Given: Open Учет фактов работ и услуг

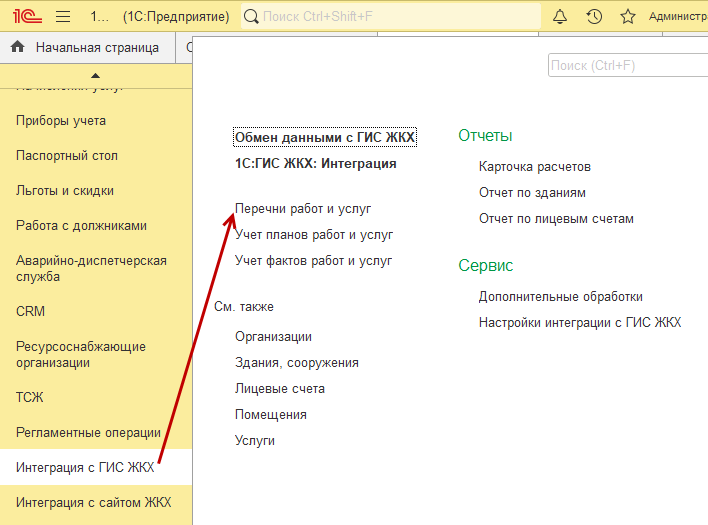Looking at the screenshot, I should 313,260.
